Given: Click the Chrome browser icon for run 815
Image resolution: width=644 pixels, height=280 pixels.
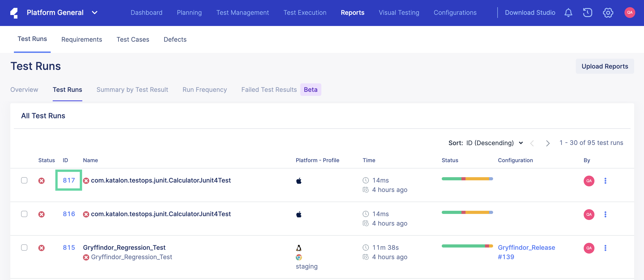Looking at the screenshot, I should pos(299,257).
